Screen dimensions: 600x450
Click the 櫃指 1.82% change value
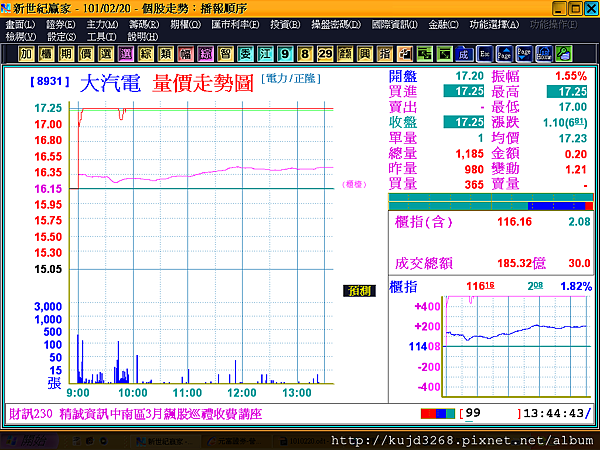(x=576, y=286)
